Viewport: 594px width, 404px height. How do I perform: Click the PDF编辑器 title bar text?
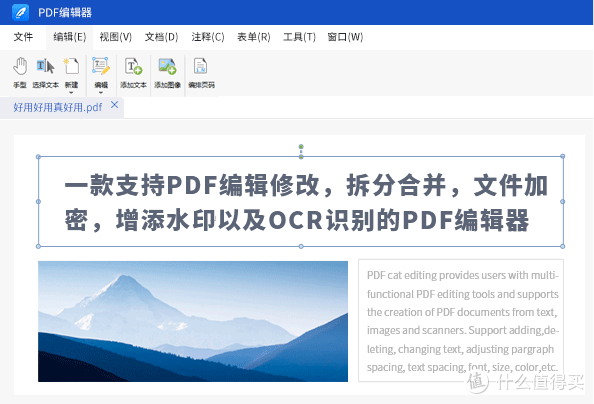pos(65,13)
